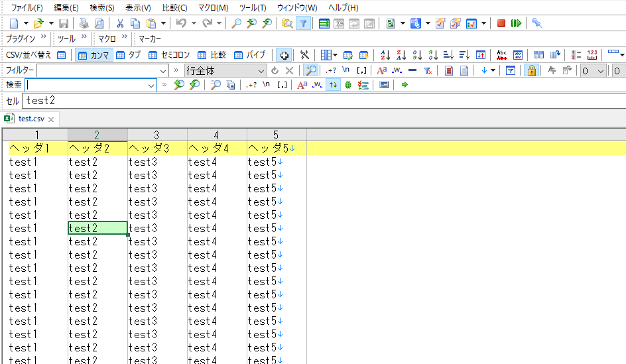The width and height of the screenshot is (626, 364).
Task: Switch to タブ tab-separated mode
Action: (x=129, y=55)
